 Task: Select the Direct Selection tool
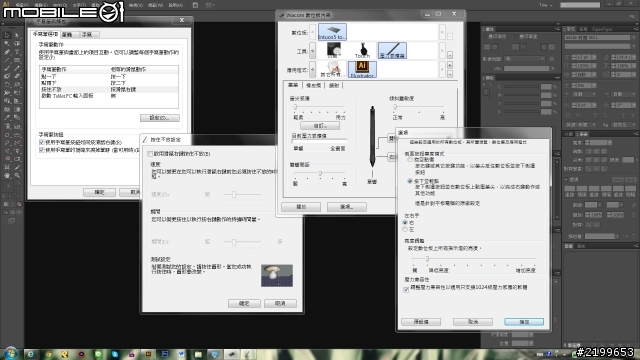[17, 36]
